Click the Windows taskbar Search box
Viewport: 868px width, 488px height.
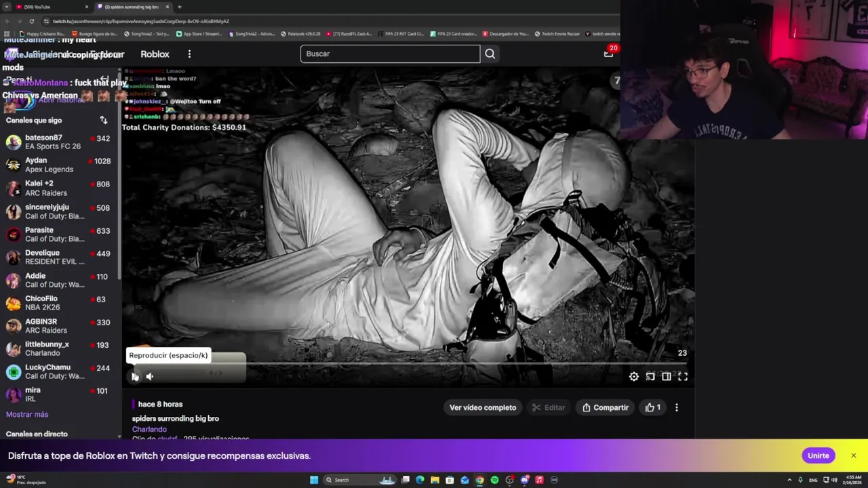pyautogui.click(x=359, y=480)
